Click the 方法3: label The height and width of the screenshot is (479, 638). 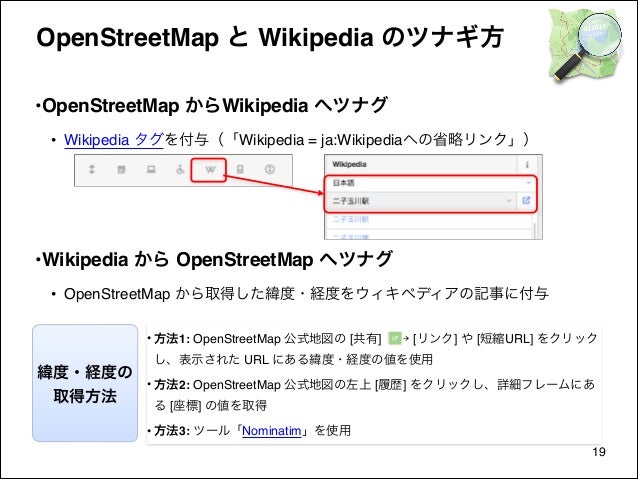point(172,431)
